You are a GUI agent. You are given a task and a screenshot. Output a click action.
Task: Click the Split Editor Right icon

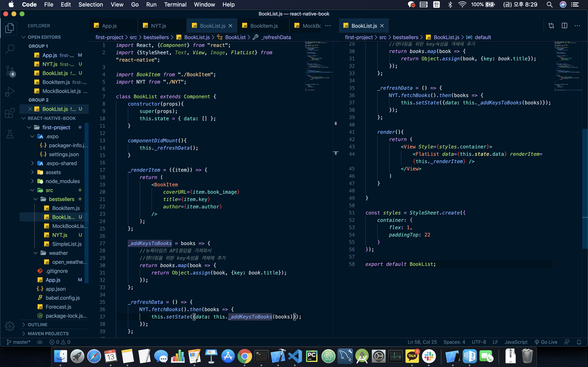pos(564,26)
